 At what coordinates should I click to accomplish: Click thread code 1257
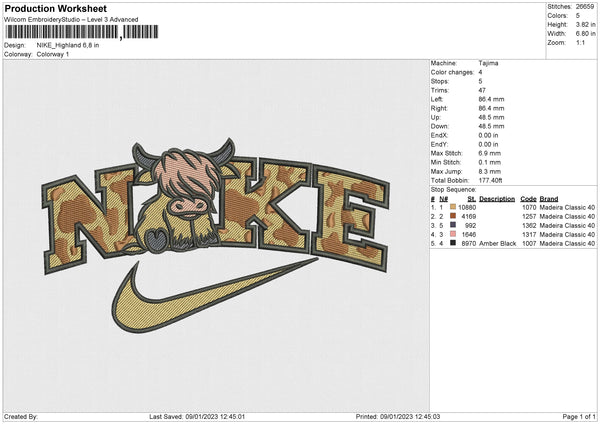tap(529, 217)
